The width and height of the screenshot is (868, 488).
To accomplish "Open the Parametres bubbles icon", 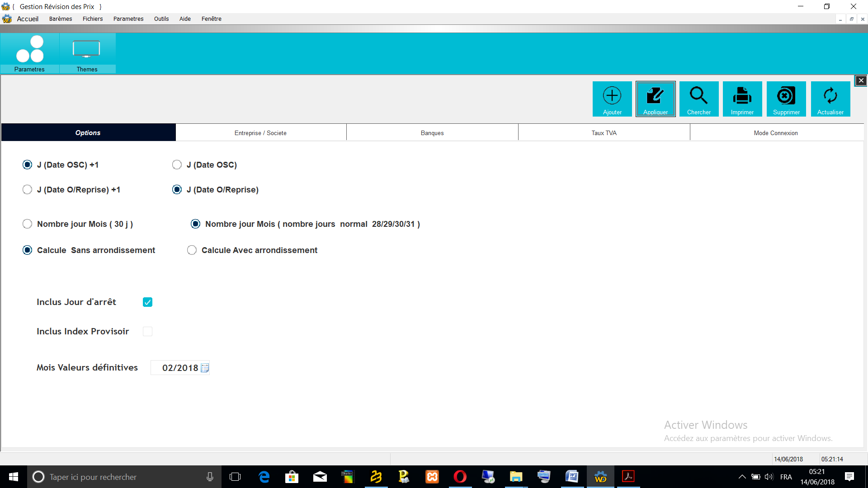I will pyautogui.click(x=30, y=50).
